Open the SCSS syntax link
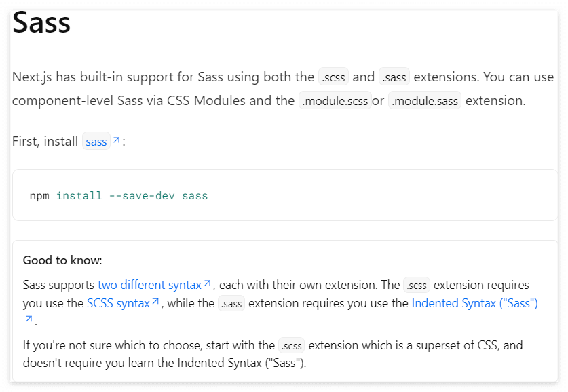The height and width of the screenshot is (392, 568). (x=118, y=303)
